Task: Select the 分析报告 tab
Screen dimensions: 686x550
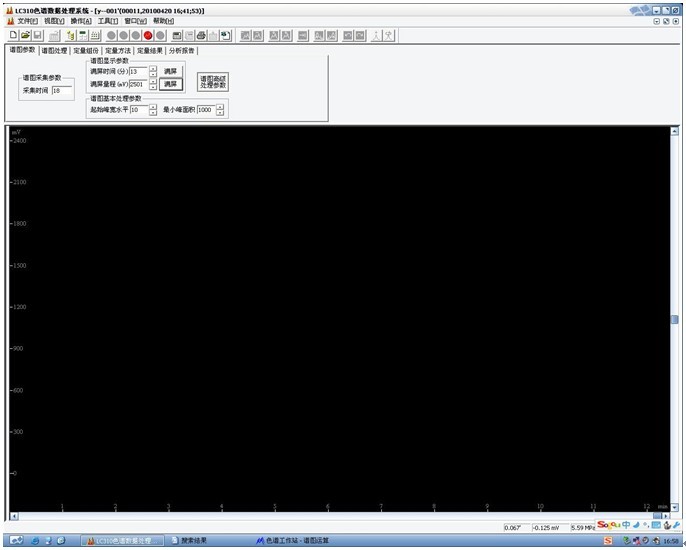Action: (182, 50)
